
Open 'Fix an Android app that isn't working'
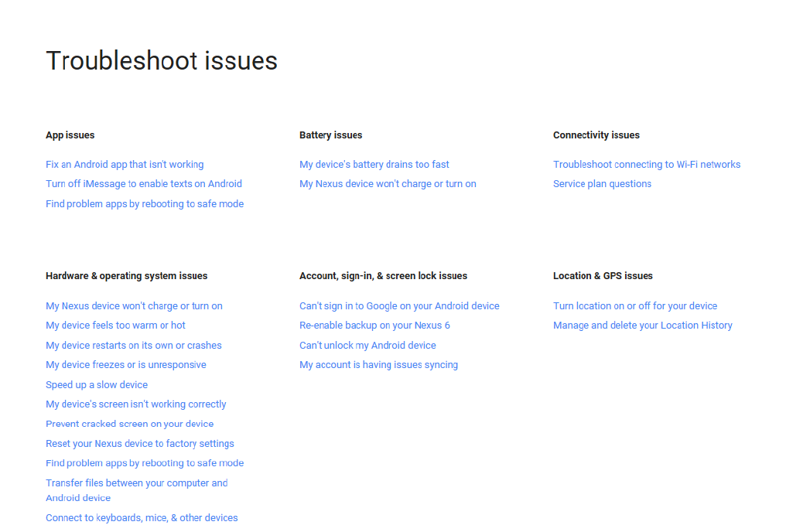pos(125,164)
